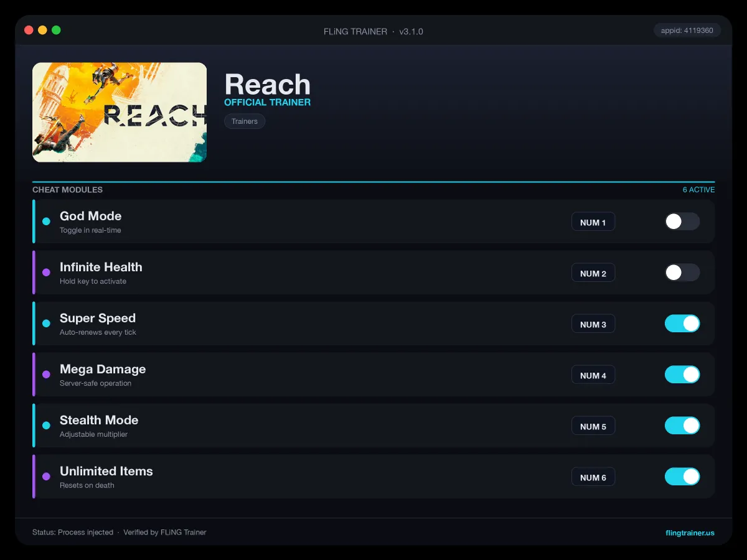The height and width of the screenshot is (560, 747).
Task: Click the large Reach game title
Action: coord(267,84)
